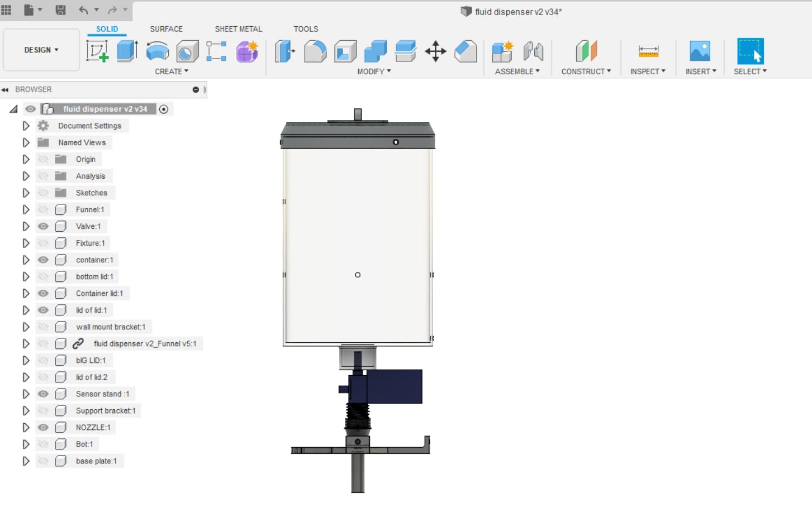Select the Move/Copy tool
Viewport: 812px width, 517px height.
point(435,51)
